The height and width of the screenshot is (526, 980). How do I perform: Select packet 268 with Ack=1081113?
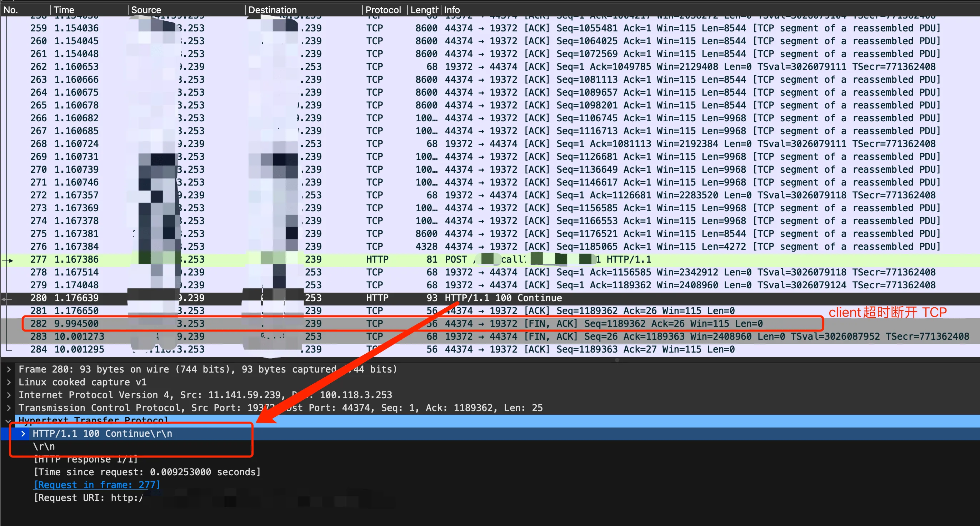(x=490, y=144)
